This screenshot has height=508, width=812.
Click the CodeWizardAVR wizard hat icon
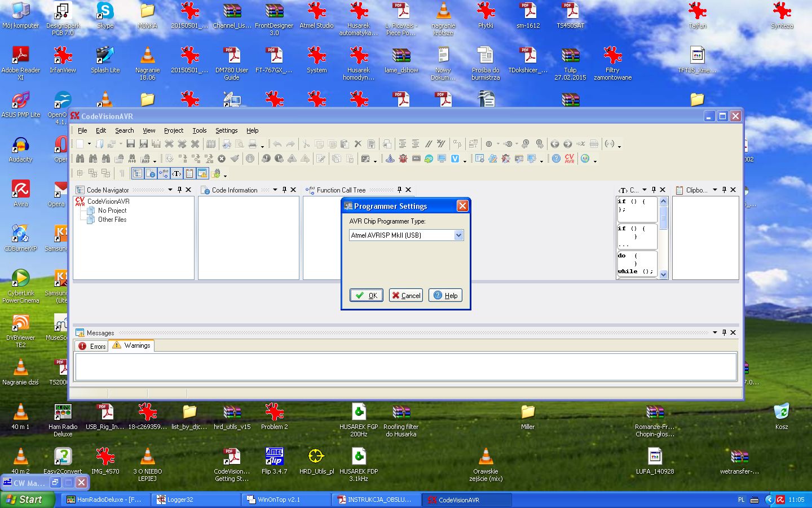pos(390,159)
